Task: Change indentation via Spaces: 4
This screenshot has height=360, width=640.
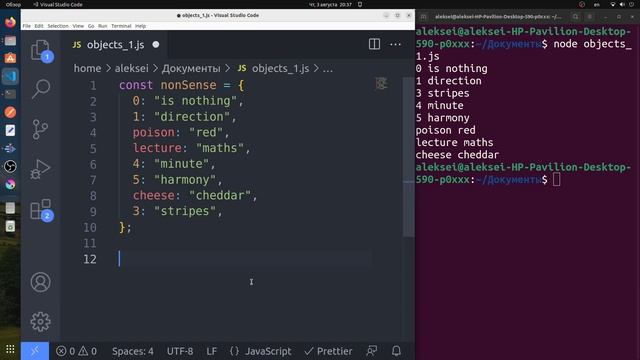Action: (x=133, y=351)
